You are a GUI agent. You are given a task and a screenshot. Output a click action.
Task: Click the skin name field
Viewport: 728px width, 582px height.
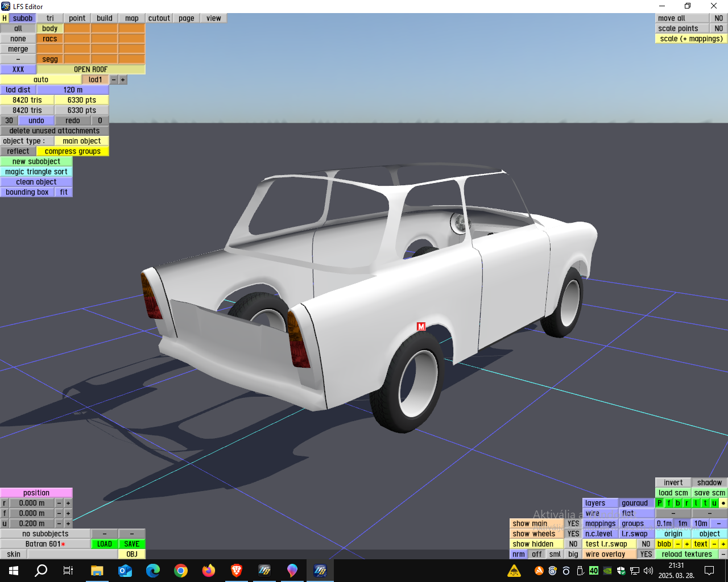[x=73, y=554]
